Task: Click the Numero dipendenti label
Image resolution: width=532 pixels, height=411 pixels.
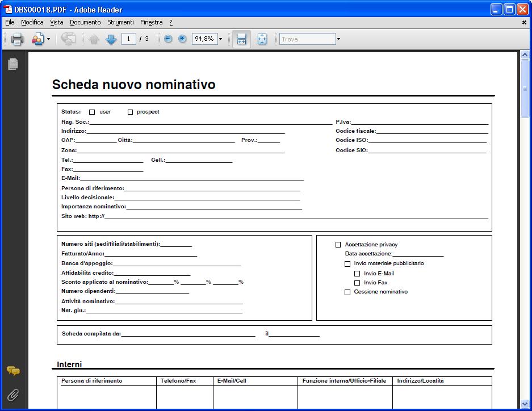Action: [x=88, y=291]
